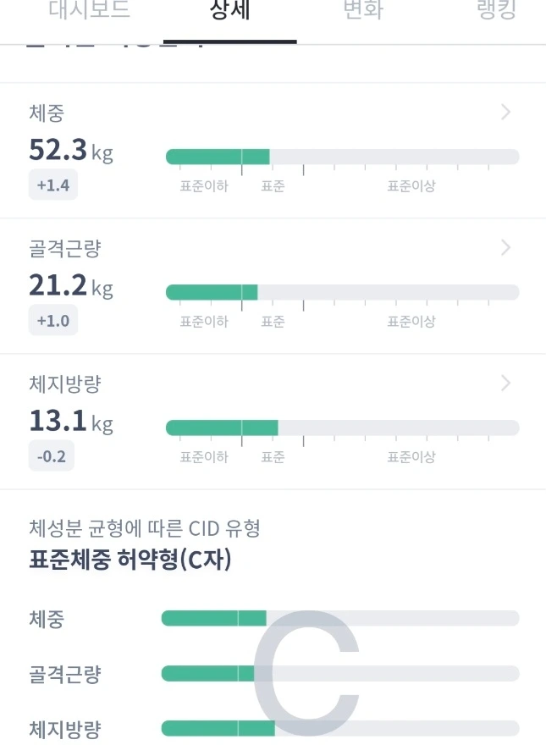Select the 체중 label in CID chart
546x756 pixels.
coord(47,619)
